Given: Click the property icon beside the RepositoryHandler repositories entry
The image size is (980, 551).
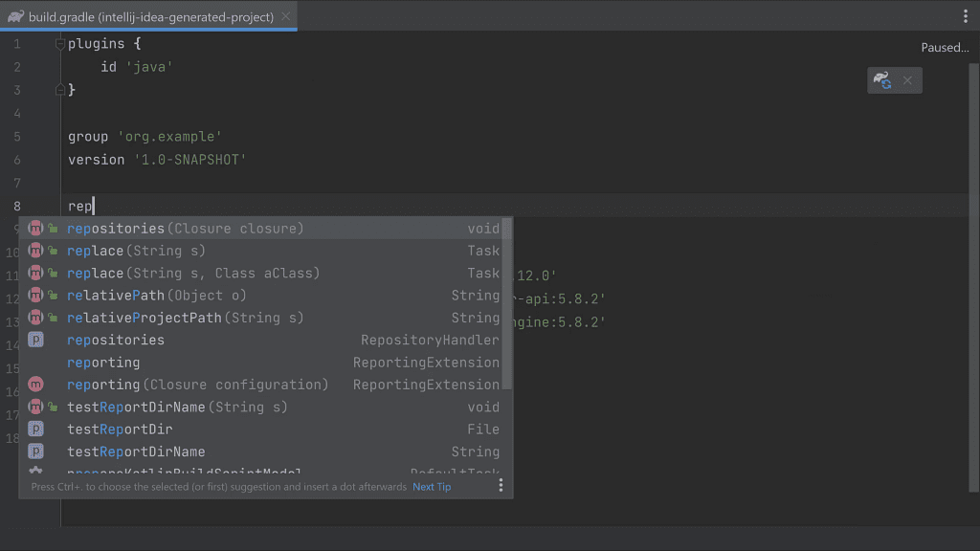Looking at the screenshot, I should 35,340.
